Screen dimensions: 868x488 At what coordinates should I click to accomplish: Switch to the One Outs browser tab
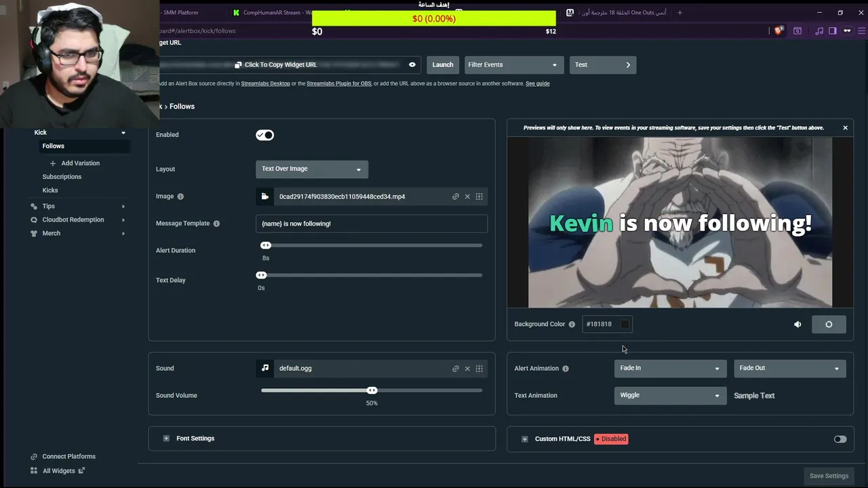click(x=617, y=12)
